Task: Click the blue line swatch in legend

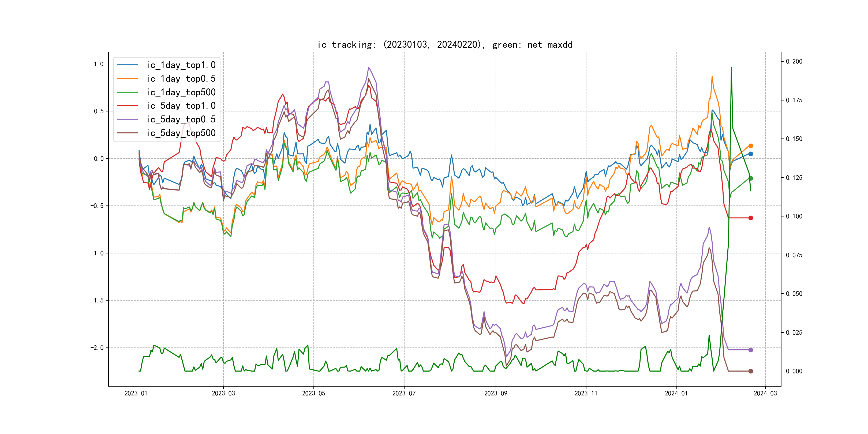Action: pos(128,65)
